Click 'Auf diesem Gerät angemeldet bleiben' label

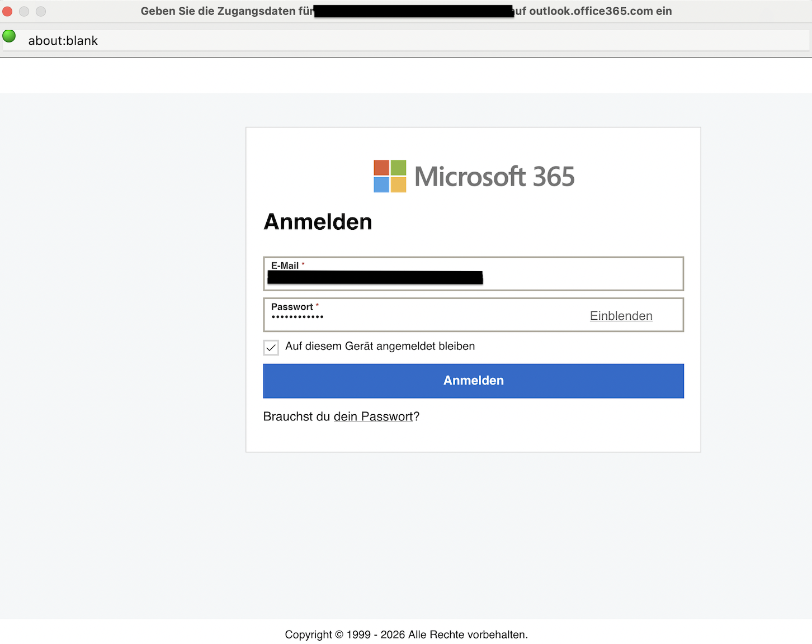pyautogui.click(x=380, y=346)
